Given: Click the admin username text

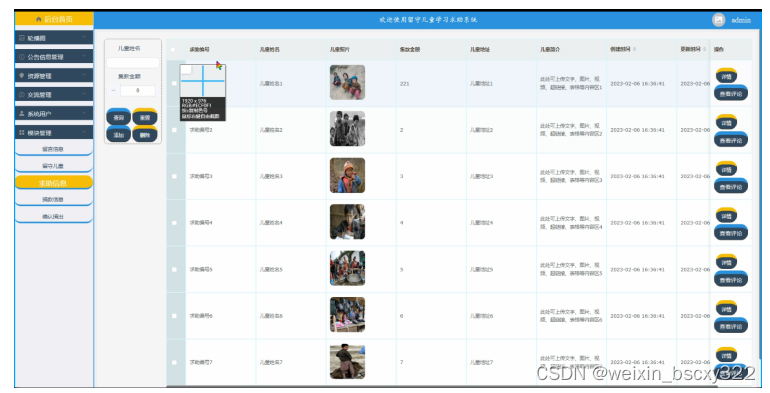Looking at the screenshot, I should click(x=741, y=20).
